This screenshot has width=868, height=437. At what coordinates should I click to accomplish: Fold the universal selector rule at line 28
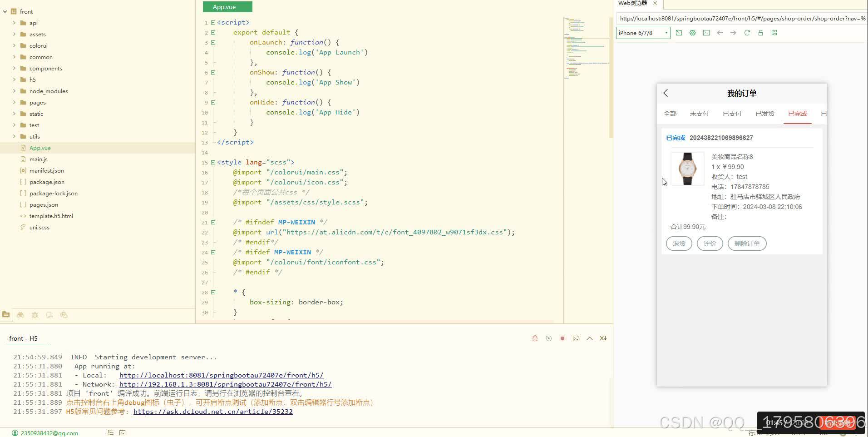click(213, 292)
